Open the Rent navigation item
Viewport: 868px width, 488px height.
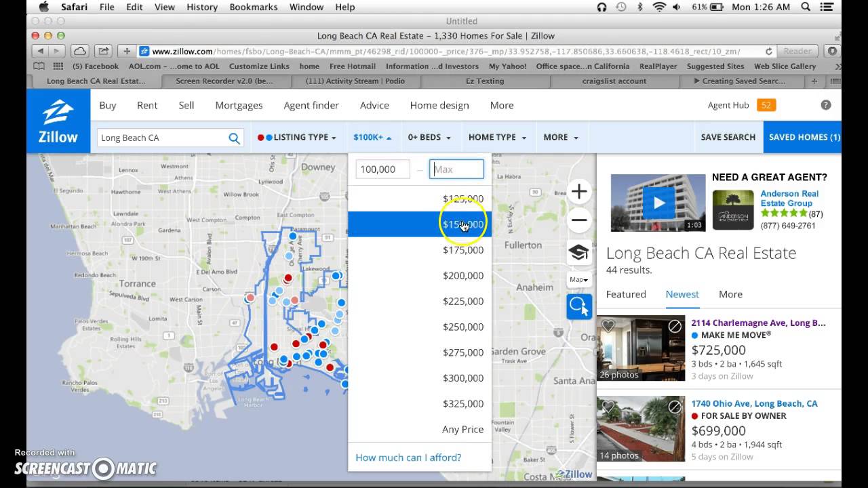(147, 105)
